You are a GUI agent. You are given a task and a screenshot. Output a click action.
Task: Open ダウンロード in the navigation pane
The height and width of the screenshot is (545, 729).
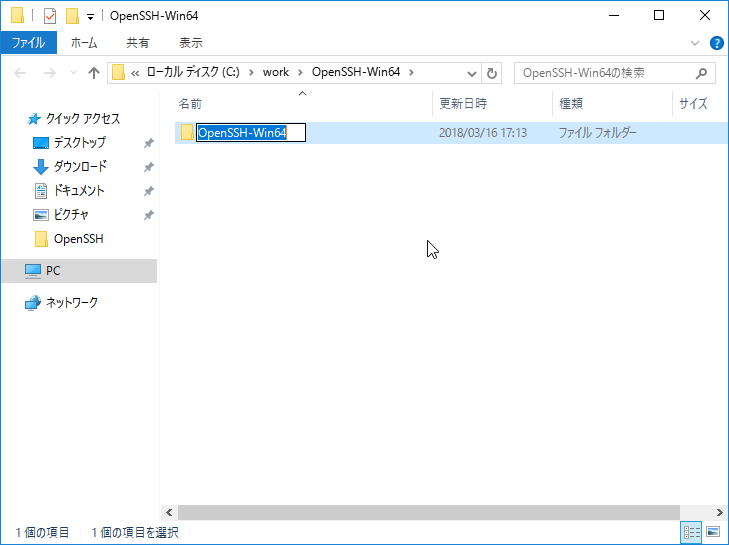pos(80,166)
